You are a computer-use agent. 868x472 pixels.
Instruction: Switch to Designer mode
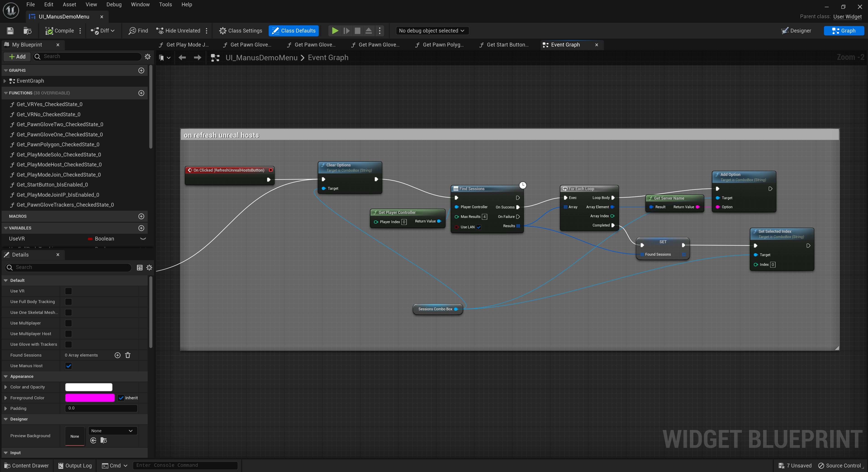pos(796,31)
